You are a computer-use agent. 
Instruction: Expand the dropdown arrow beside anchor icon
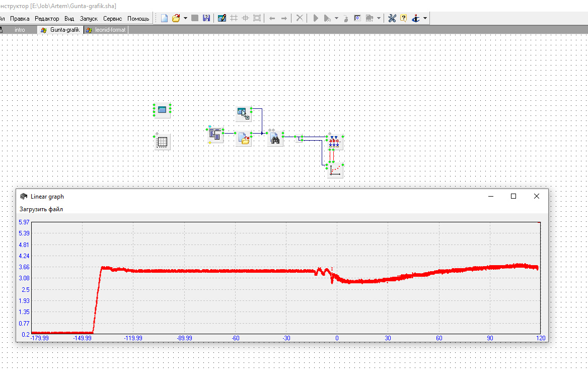425,18
